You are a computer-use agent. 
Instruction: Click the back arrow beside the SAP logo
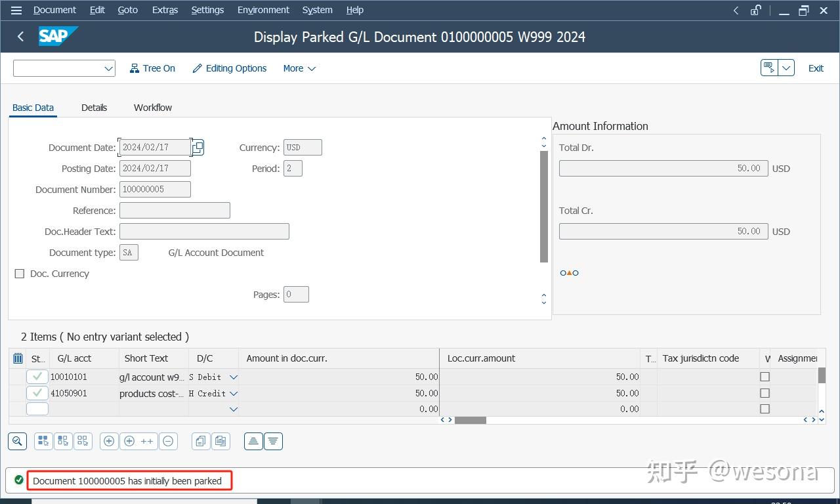click(20, 37)
